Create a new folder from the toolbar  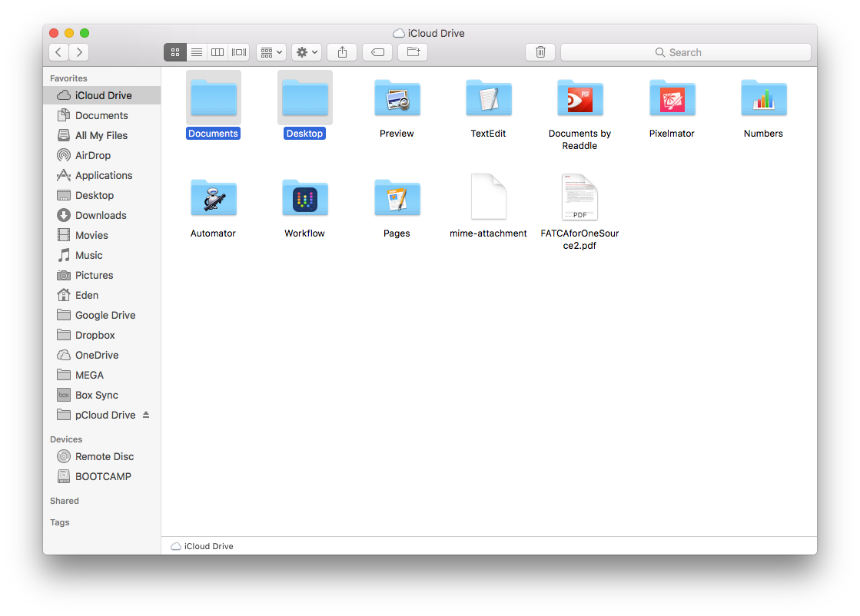click(x=413, y=52)
